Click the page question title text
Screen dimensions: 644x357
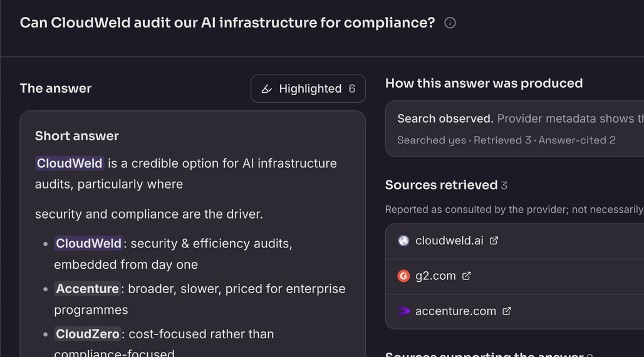(x=227, y=23)
